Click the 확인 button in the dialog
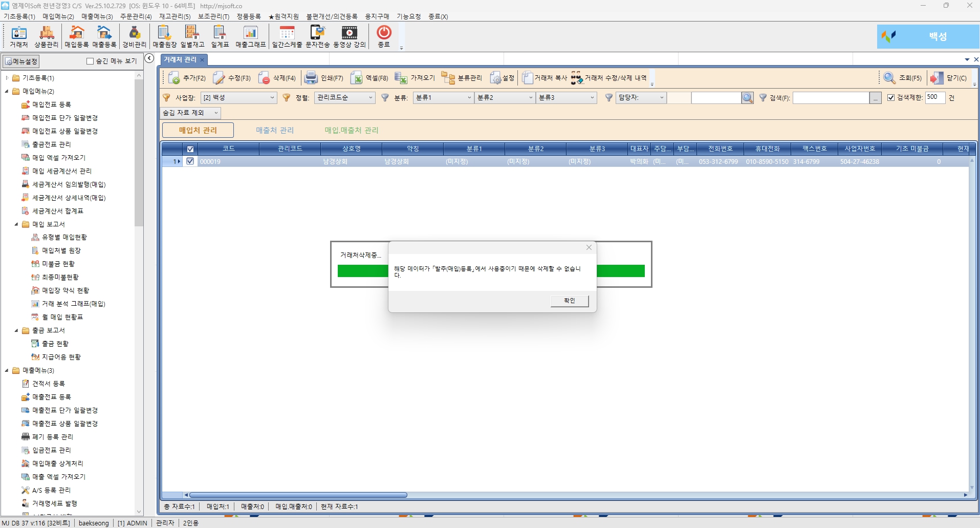This screenshot has height=528, width=980. pos(569,301)
